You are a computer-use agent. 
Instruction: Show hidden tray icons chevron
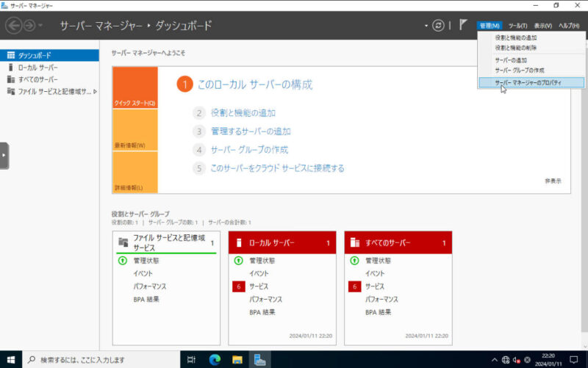[x=495, y=360]
